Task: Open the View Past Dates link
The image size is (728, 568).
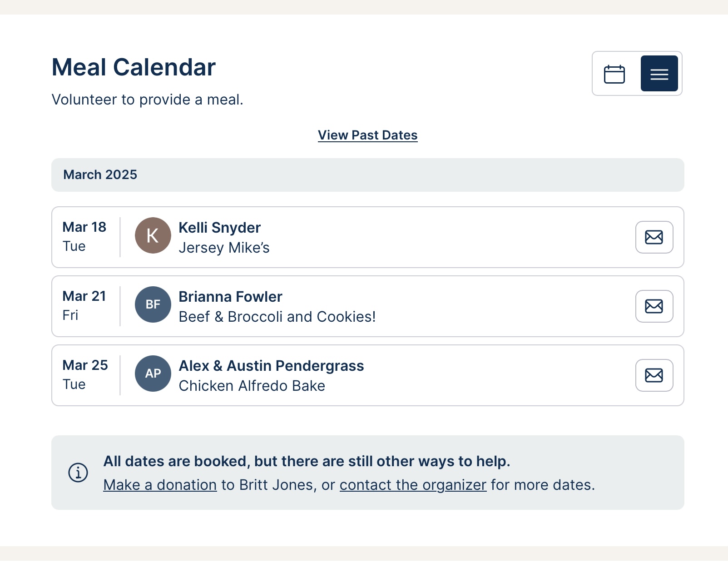Action: [x=367, y=135]
